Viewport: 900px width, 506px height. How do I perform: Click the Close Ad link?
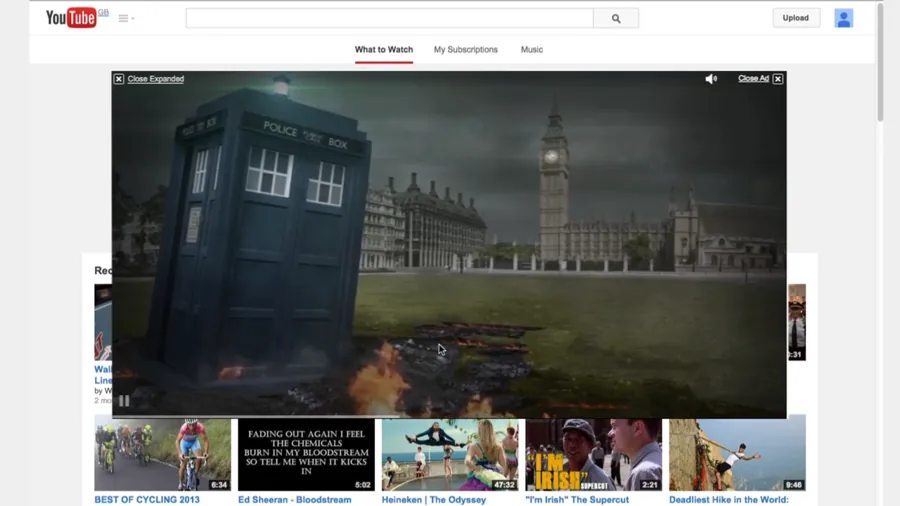tap(753, 79)
